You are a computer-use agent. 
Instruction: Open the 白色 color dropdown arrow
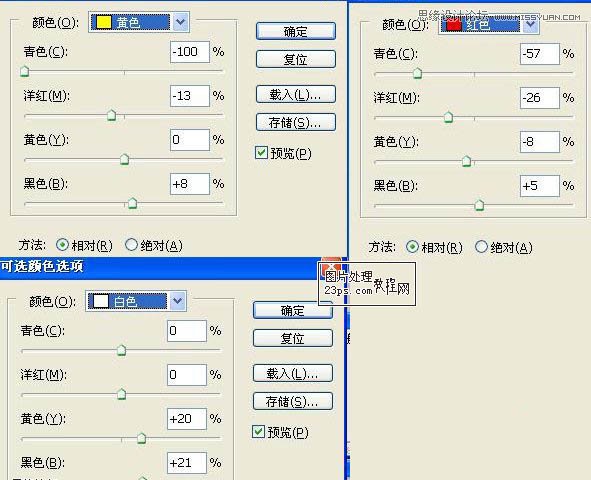click(178, 301)
